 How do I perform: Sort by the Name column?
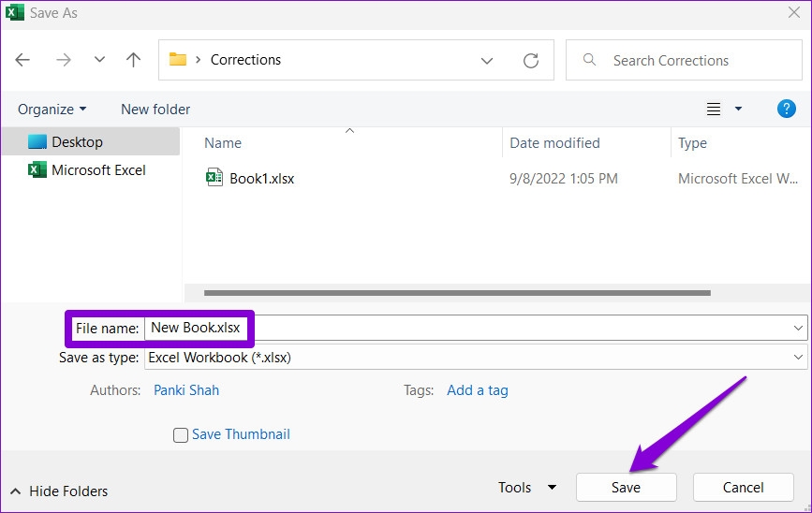pyautogui.click(x=223, y=143)
